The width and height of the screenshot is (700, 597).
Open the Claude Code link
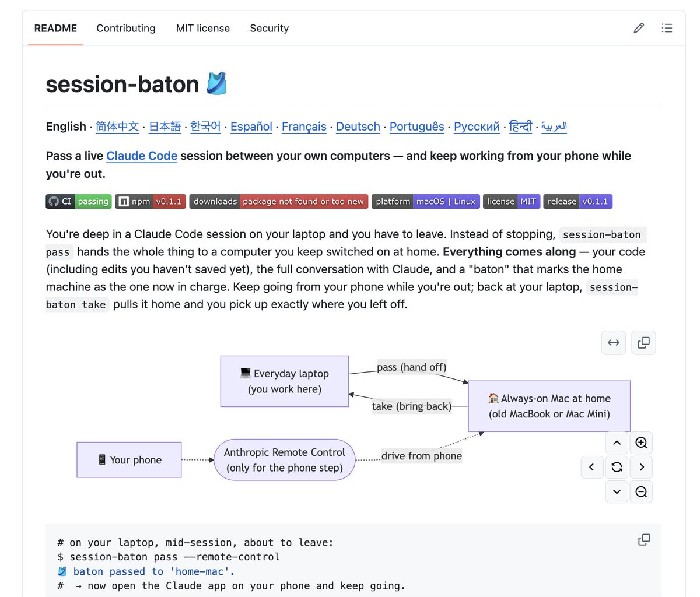pyautogui.click(x=142, y=156)
